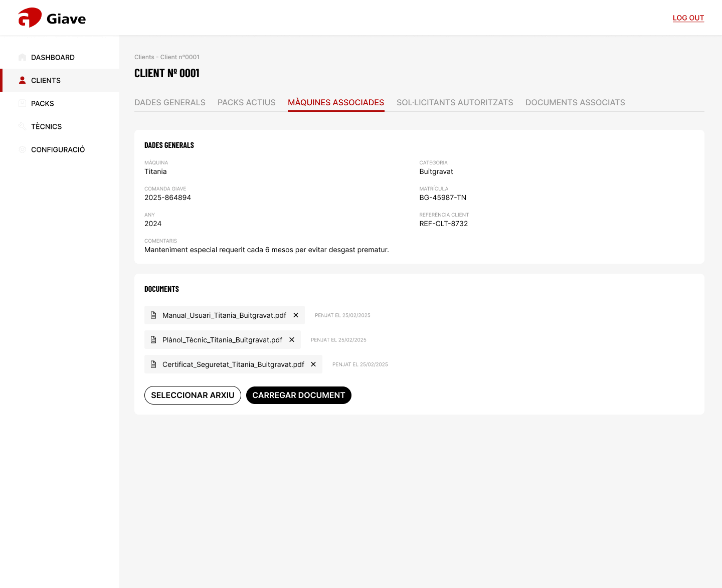722x588 pixels.
Task: Click the Any value 2024
Action: coord(153,224)
